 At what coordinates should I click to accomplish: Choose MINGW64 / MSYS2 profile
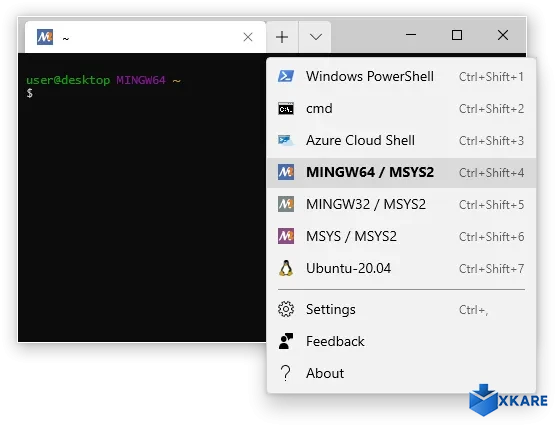(401, 173)
